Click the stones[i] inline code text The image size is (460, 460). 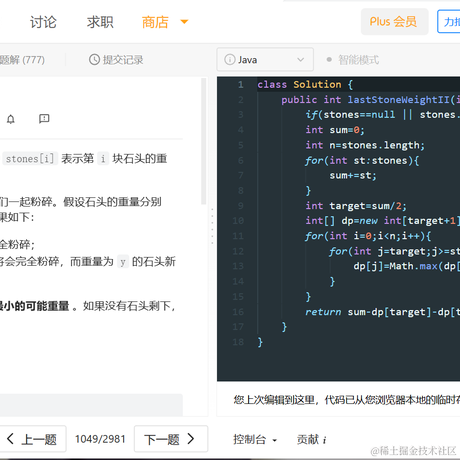point(30,159)
